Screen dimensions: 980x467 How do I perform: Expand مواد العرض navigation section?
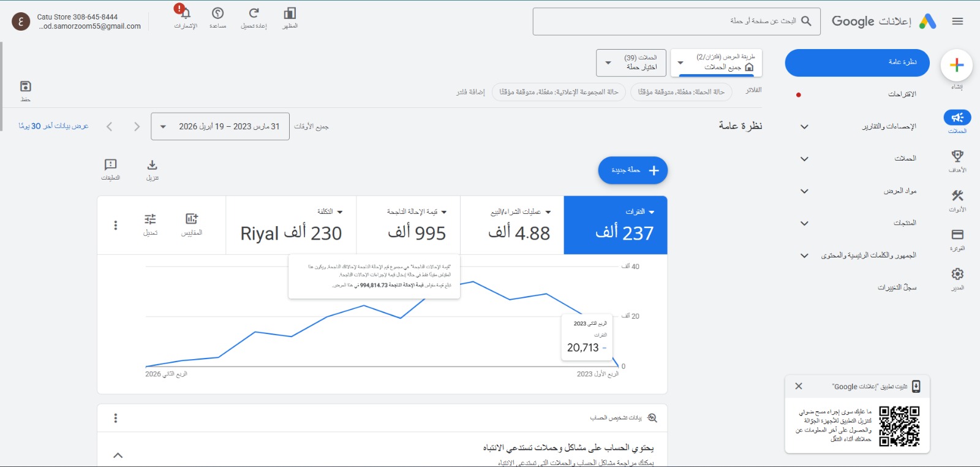tap(805, 191)
